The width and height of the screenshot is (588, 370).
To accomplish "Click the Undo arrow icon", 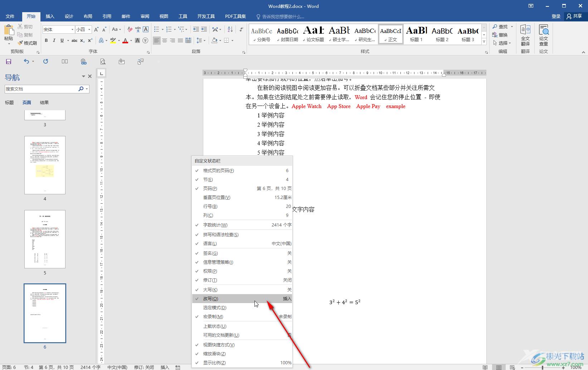I will [x=26, y=62].
